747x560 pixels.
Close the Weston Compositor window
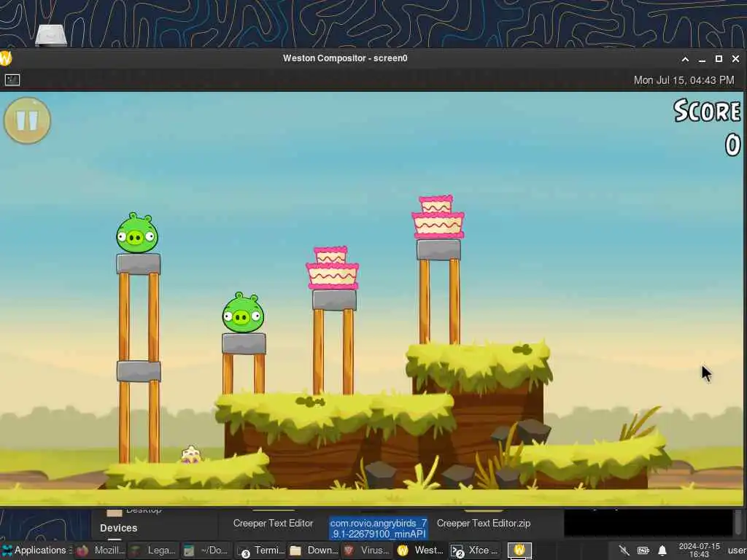pyautogui.click(x=735, y=58)
